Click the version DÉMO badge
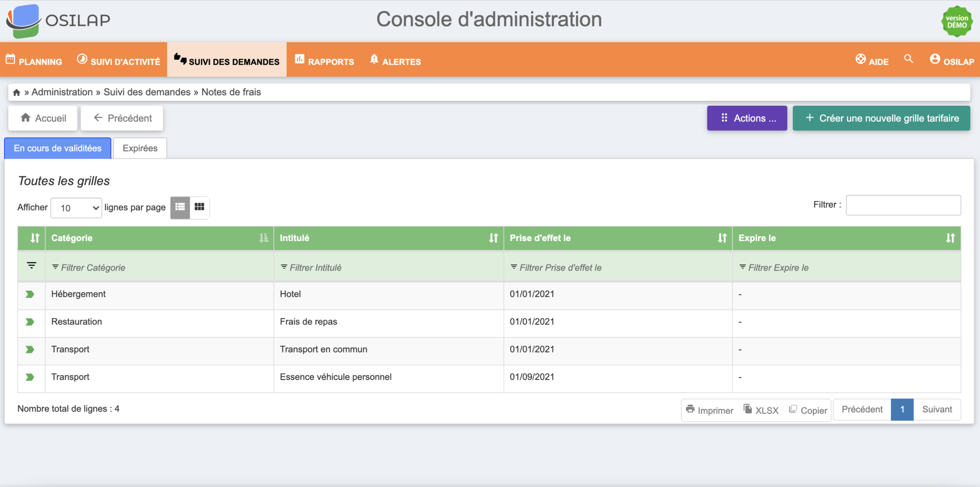The image size is (980, 487). (957, 22)
